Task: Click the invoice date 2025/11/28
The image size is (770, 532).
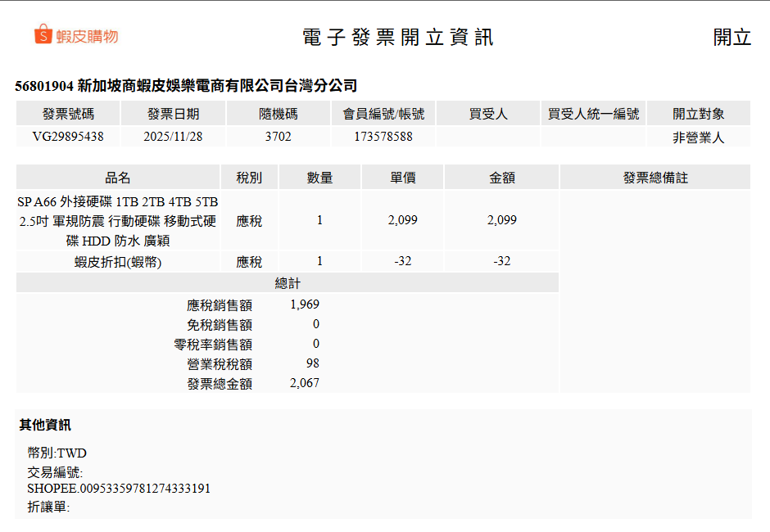Action: (173, 137)
